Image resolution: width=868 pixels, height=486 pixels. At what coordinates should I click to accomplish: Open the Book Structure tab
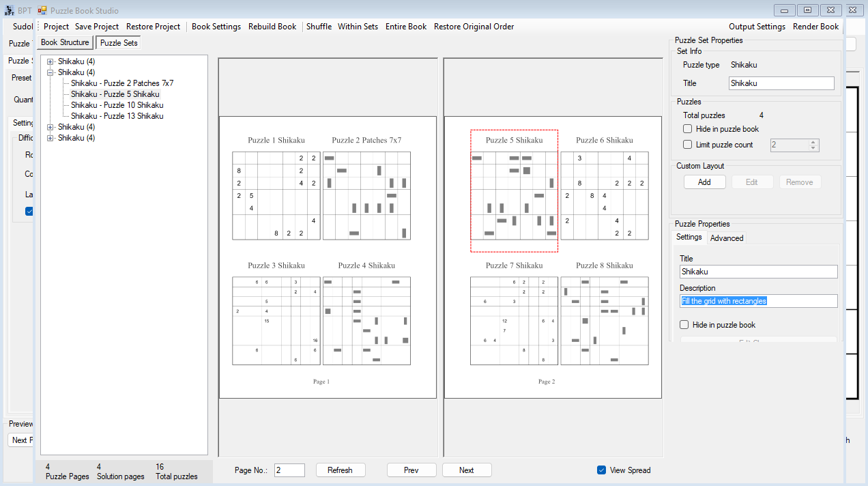[x=65, y=42]
